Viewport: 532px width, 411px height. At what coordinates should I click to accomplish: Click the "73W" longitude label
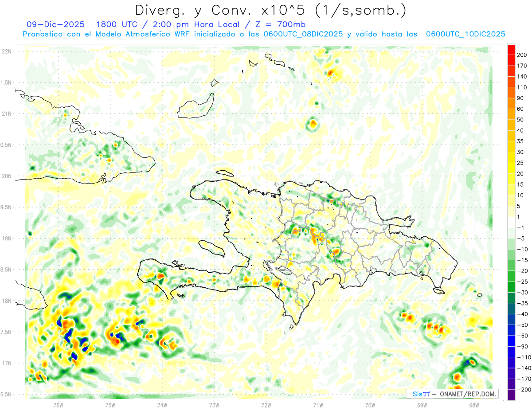click(214, 405)
